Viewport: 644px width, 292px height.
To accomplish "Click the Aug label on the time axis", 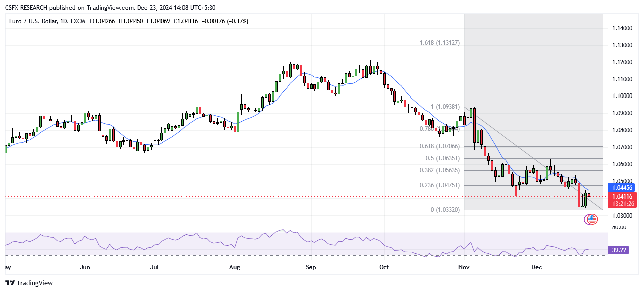I will 235,267.
